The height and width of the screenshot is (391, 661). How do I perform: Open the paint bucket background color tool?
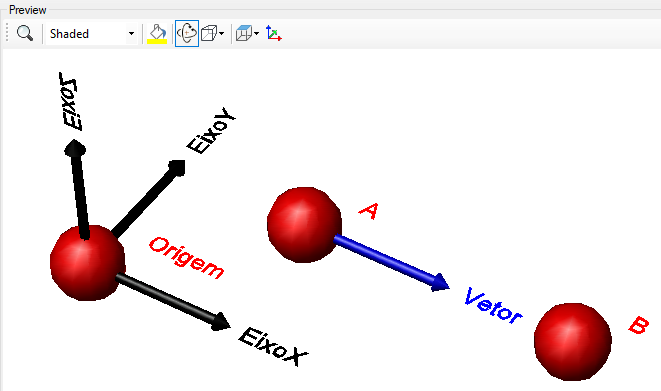click(157, 33)
